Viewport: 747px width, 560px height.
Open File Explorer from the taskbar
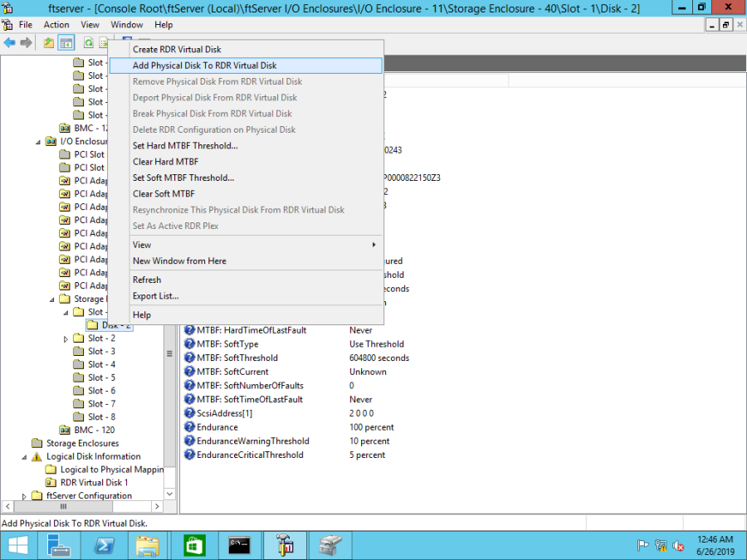tap(148, 545)
